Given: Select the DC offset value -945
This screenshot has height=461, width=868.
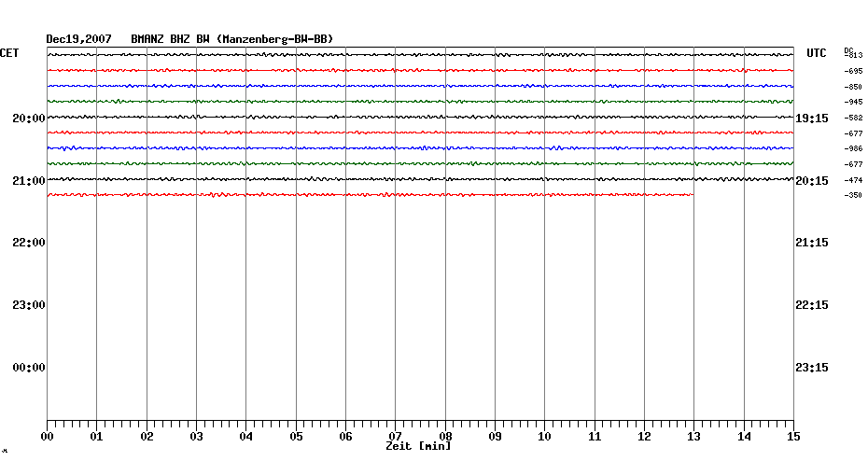Looking at the screenshot, I should [x=853, y=103].
